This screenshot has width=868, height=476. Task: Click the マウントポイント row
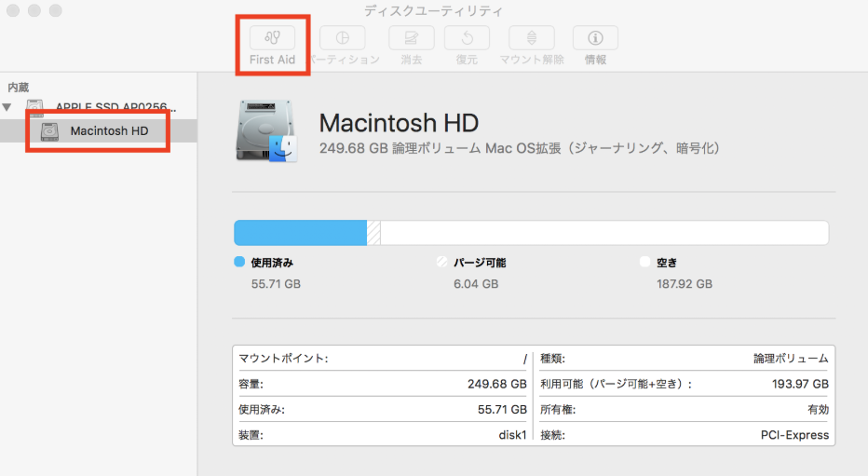pyautogui.click(x=383, y=359)
